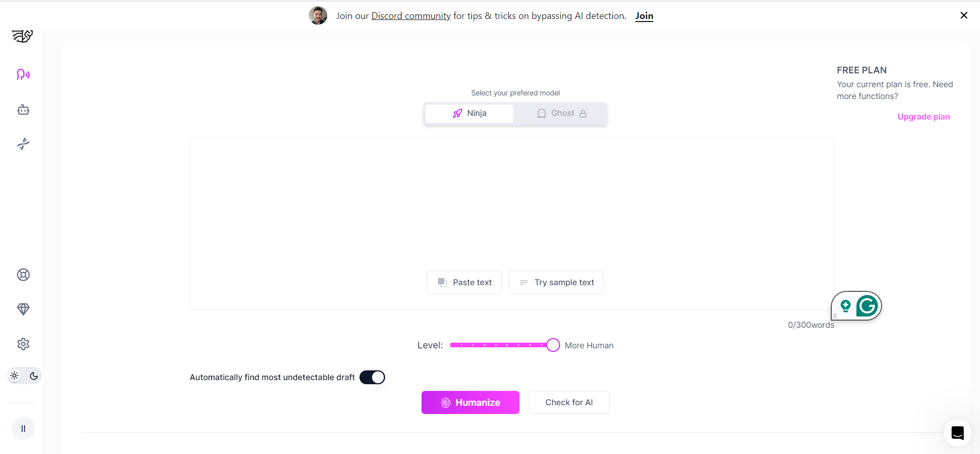The width and height of the screenshot is (980, 454).
Task: Click the rocket icon on the Ninja button
Action: (458, 113)
